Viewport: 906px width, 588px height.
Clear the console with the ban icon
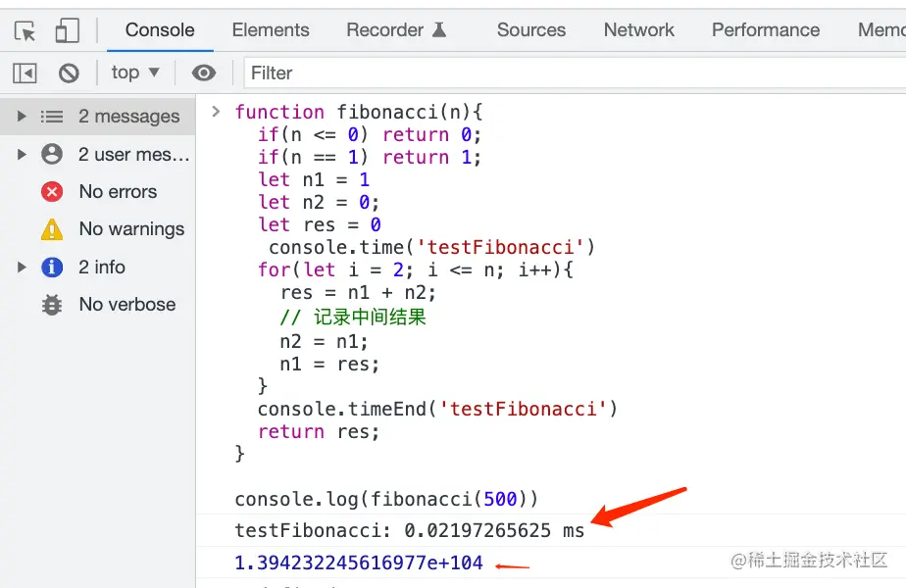point(69,73)
